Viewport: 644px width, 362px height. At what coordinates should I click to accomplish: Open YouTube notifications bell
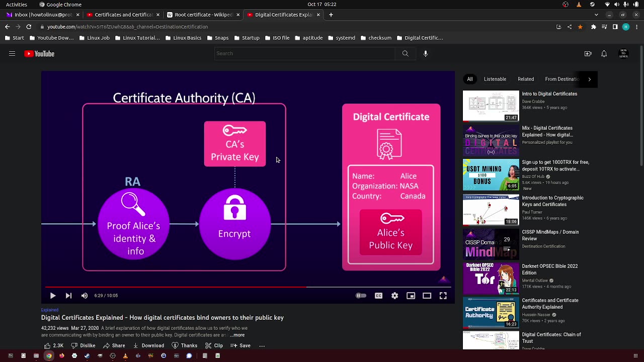point(604,54)
